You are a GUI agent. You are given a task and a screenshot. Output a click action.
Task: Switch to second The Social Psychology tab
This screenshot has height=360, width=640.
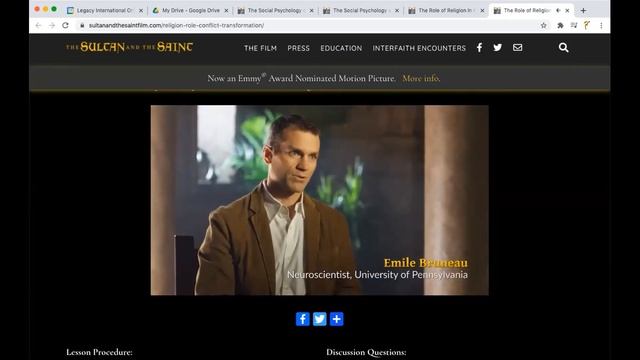pyautogui.click(x=361, y=11)
